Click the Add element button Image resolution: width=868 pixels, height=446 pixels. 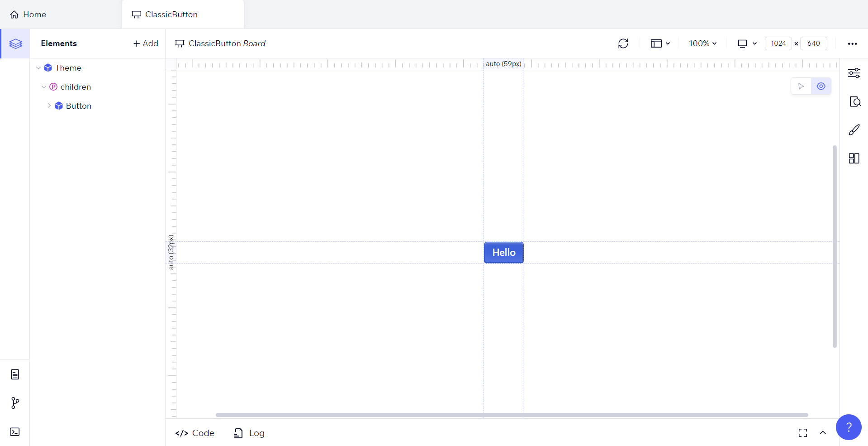click(146, 43)
